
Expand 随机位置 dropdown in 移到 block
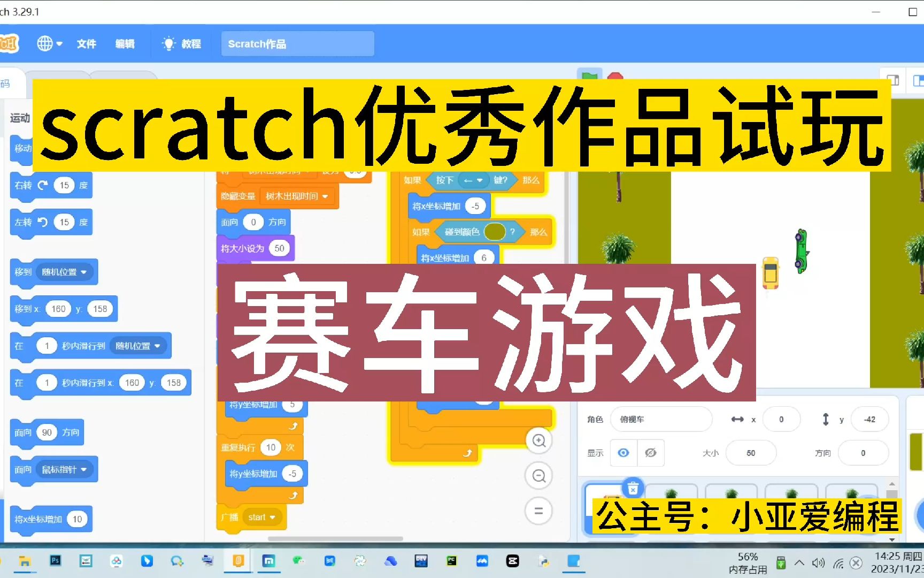pyautogui.click(x=65, y=272)
